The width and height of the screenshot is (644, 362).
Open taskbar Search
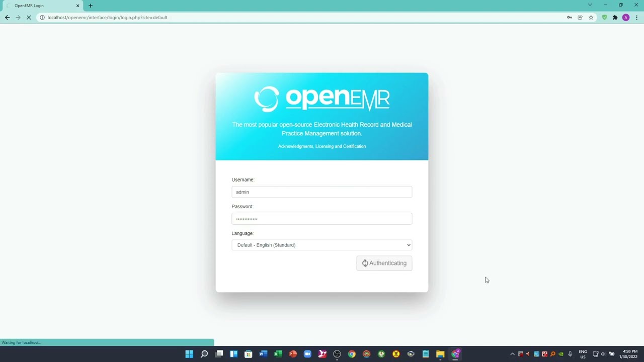[204, 354]
